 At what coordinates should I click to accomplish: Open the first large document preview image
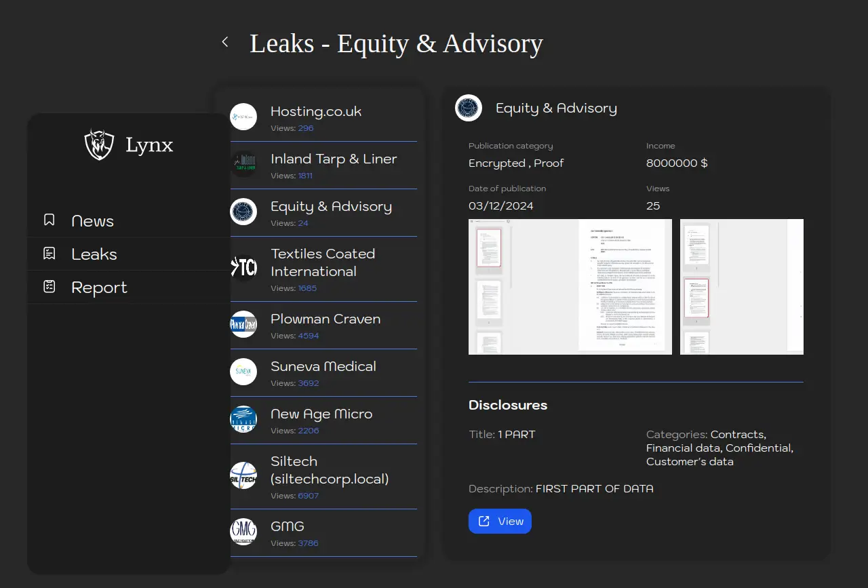click(x=570, y=286)
